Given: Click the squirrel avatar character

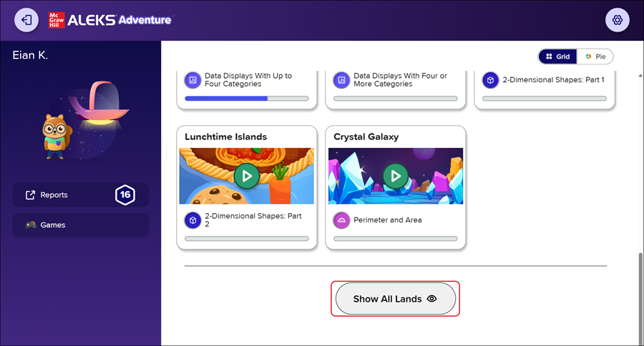Looking at the screenshot, I should (54, 137).
